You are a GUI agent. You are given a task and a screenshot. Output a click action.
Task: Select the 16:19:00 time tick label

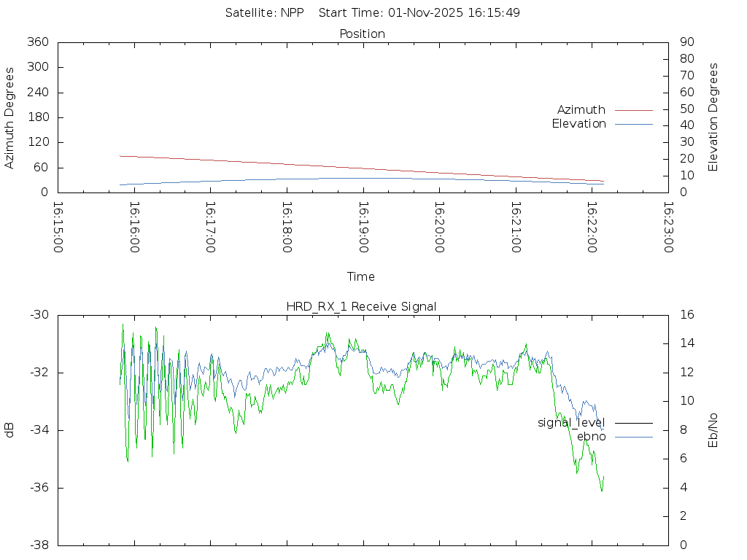click(x=363, y=227)
